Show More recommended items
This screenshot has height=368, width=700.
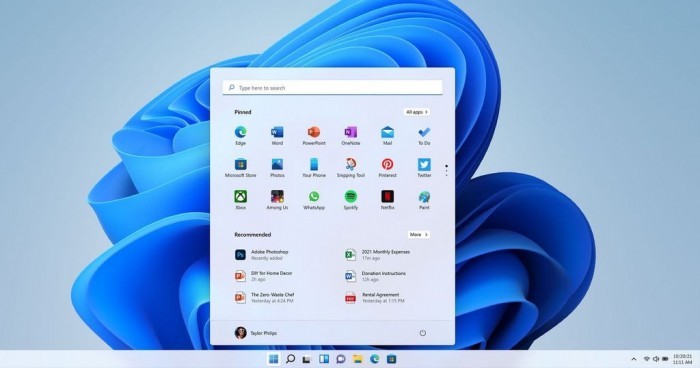coord(419,234)
